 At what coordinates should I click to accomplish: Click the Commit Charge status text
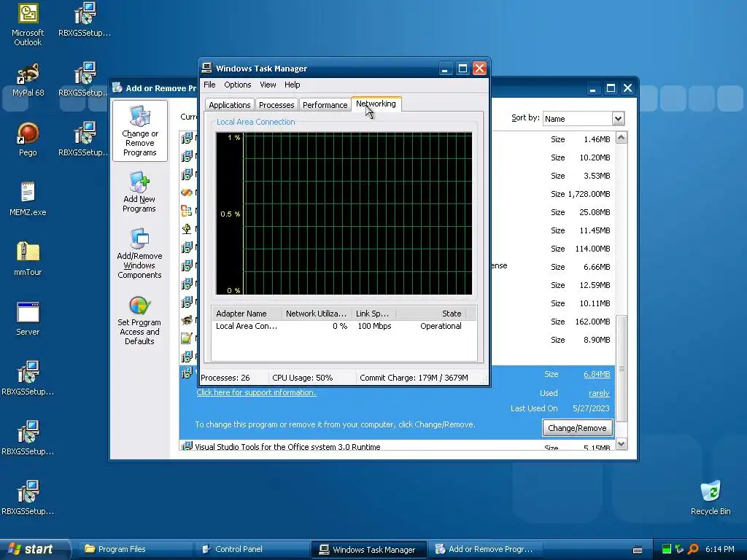pos(414,378)
